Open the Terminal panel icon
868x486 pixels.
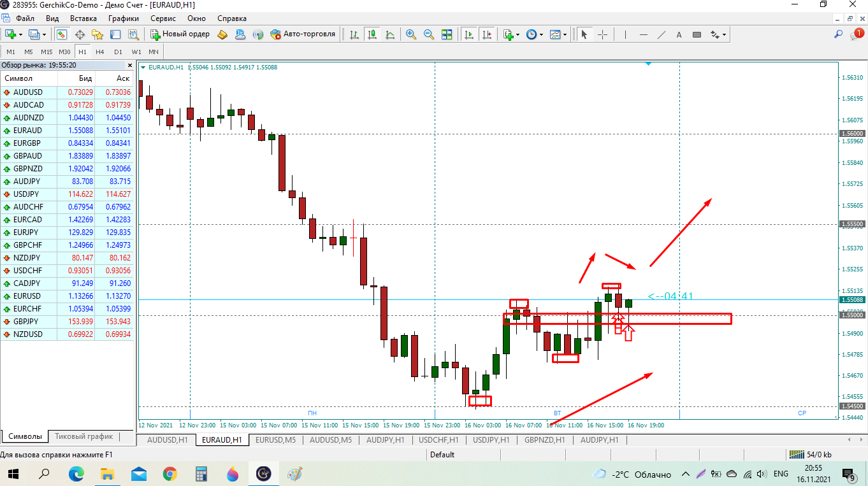tap(115, 34)
